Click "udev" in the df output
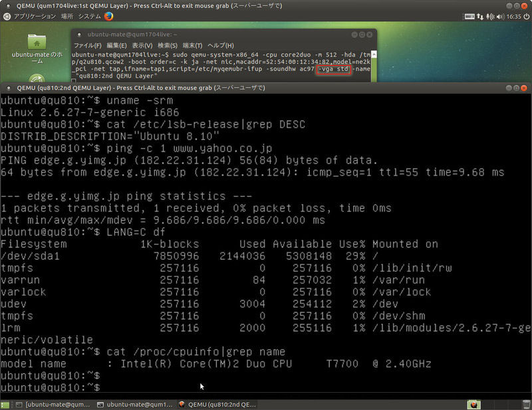 tap(13, 304)
